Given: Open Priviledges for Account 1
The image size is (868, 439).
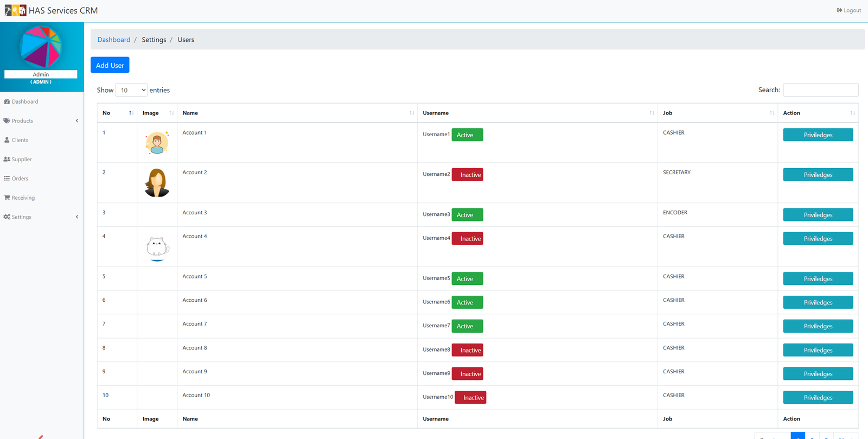Looking at the screenshot, I should point(818,135).
